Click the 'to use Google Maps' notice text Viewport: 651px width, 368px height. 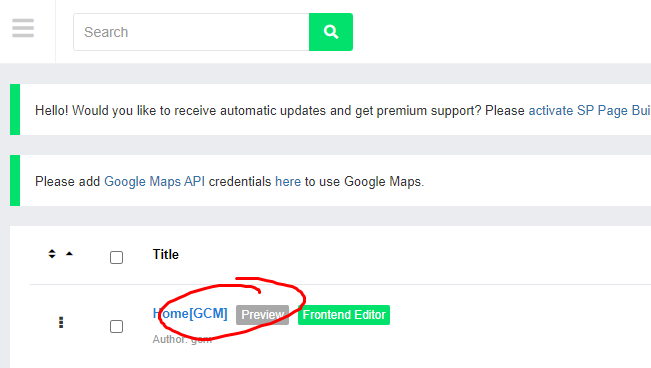(x=365, y=182)
